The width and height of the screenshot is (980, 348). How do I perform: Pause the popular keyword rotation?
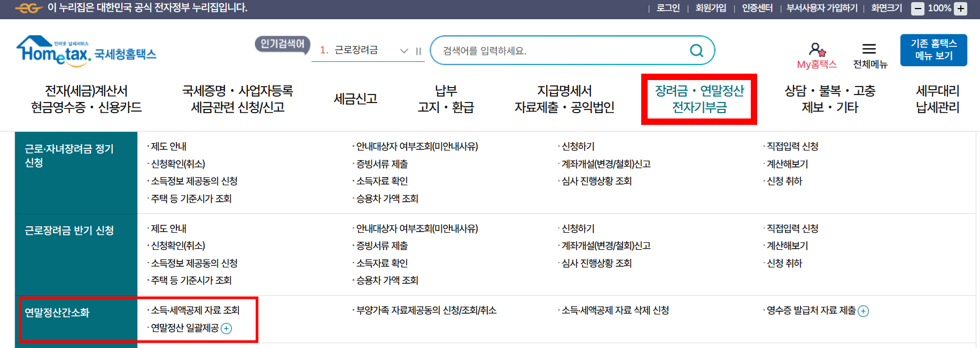point(418,51)
